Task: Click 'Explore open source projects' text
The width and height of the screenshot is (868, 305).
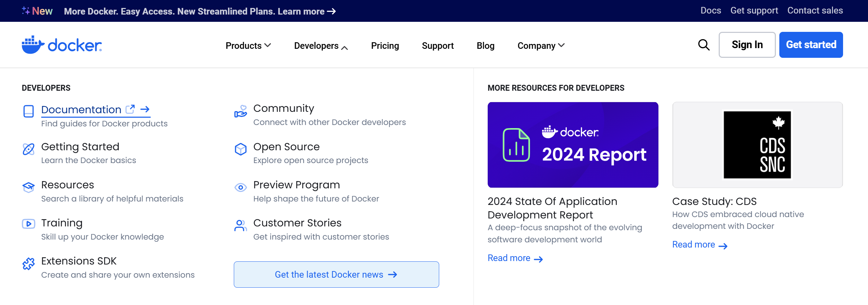Action: pyautogui.click(x=310, y=161)
